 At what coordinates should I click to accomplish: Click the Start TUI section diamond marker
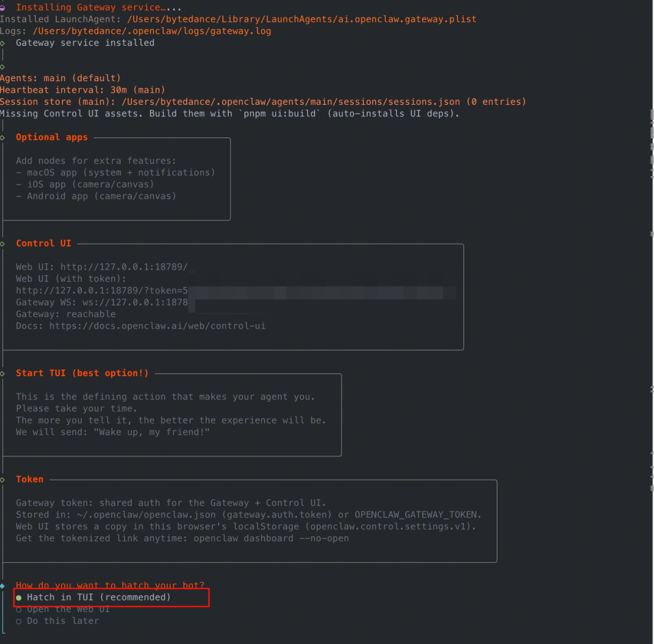3,373
